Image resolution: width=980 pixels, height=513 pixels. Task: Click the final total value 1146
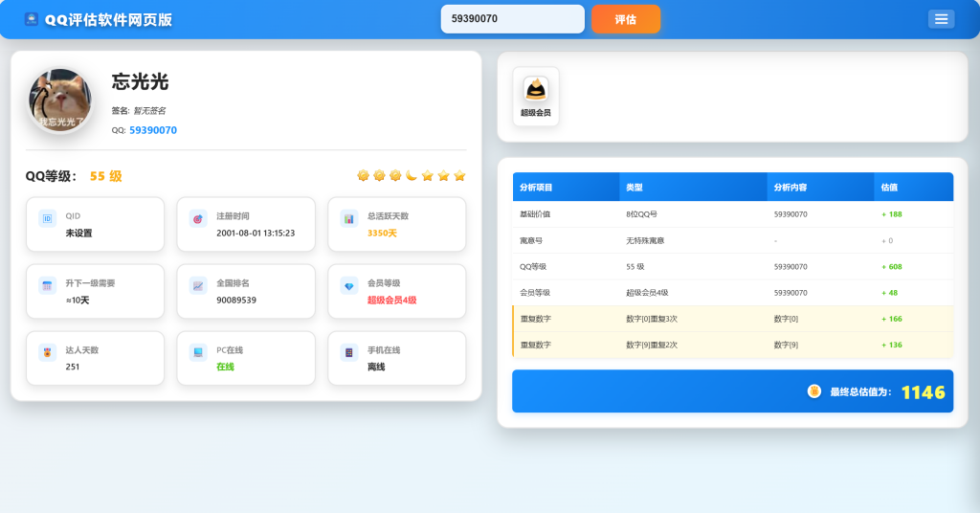tap(924, 391)
